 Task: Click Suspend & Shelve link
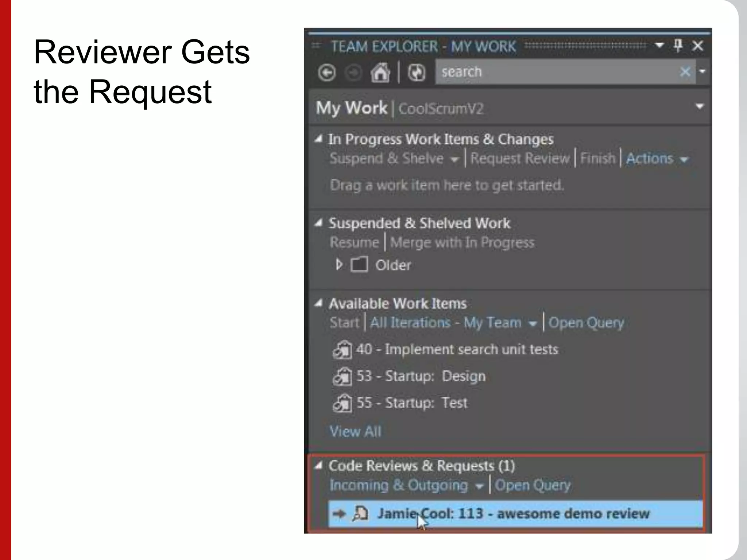[x=387, y=159]
